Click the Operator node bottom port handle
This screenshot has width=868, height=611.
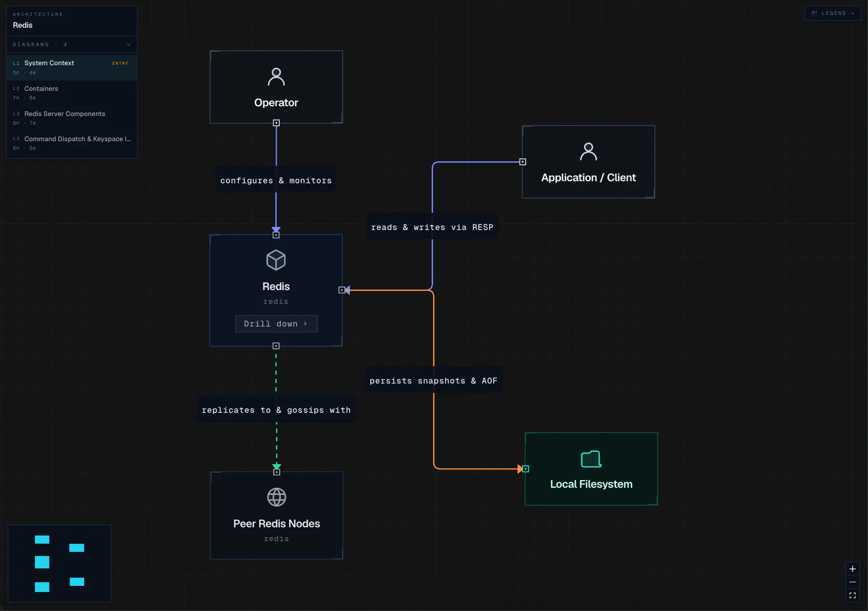click(276, 123)
